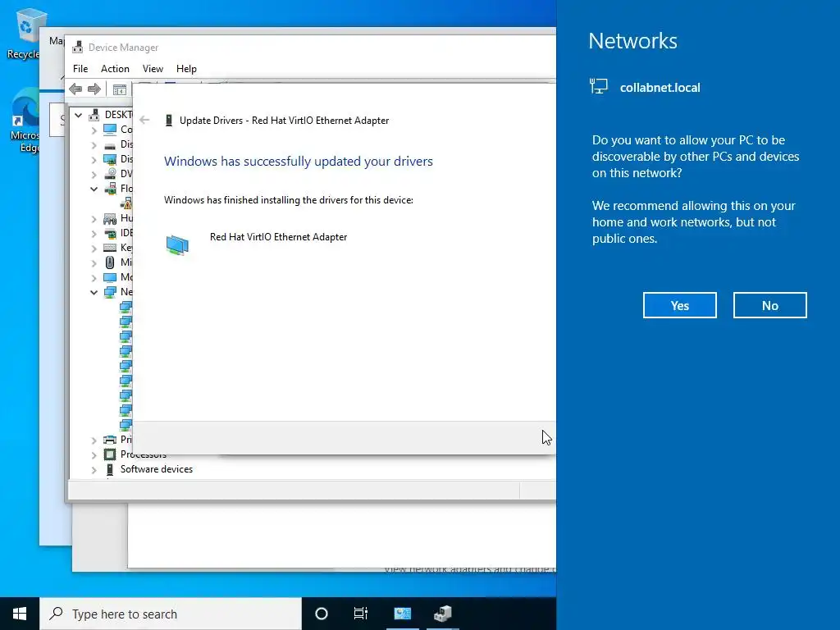Expand the Display adapters category
The height and width of the screenshot is (630, 840).
pyautogui.click(x=94, y=159)
